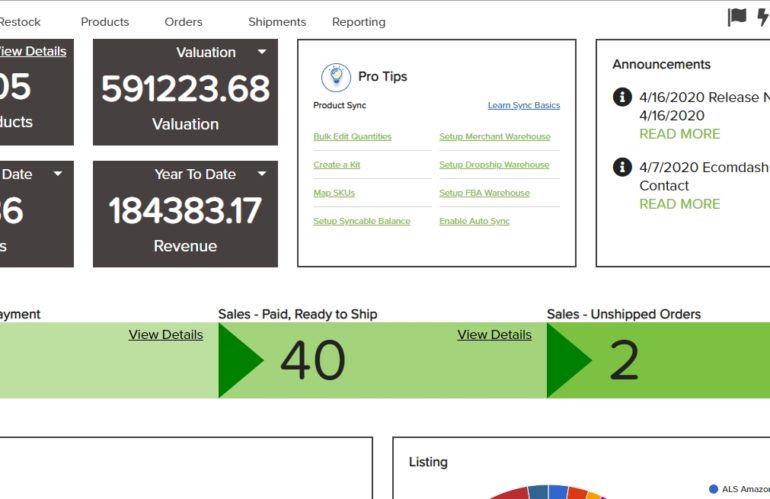Click info icon beside 4/16/2020 release announcement
This screenshot has height=499, width=770.
(x=622, y=97)
